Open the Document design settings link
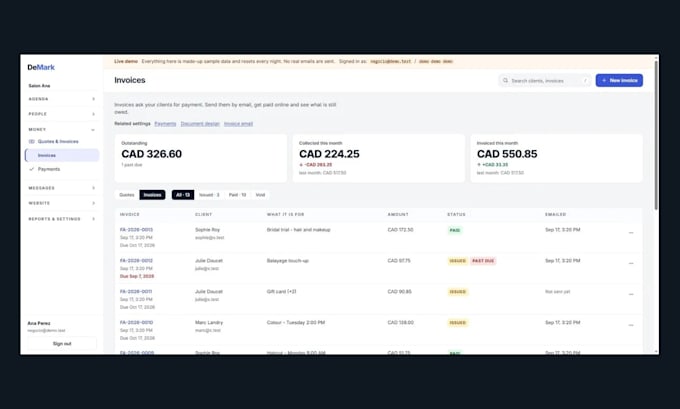Viewport: 680px width, 409px height. point(200,124)
